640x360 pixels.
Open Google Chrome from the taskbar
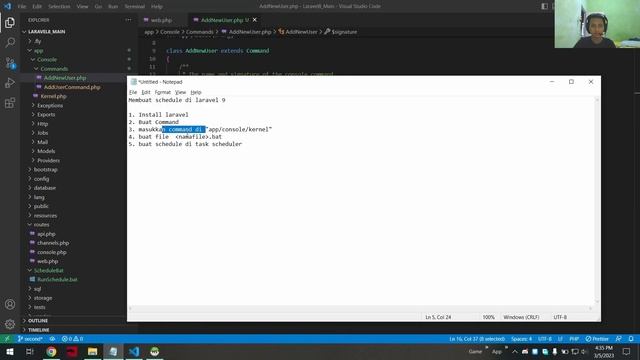(51, 351)
